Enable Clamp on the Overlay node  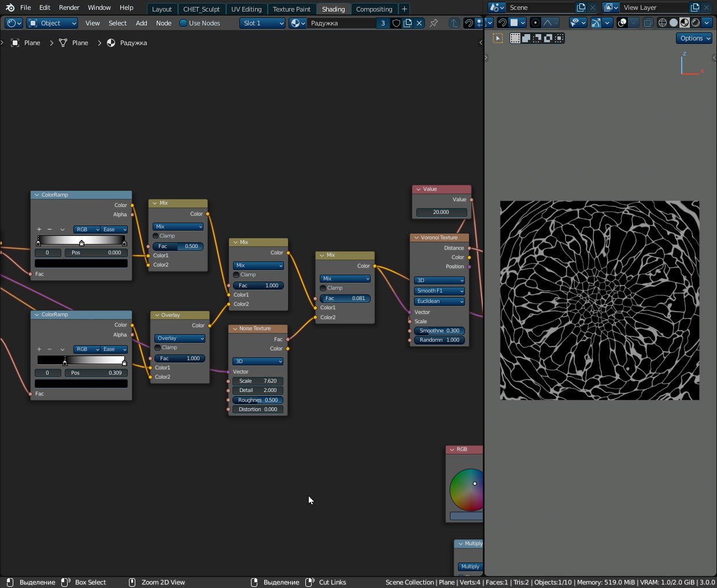point(158,347)
